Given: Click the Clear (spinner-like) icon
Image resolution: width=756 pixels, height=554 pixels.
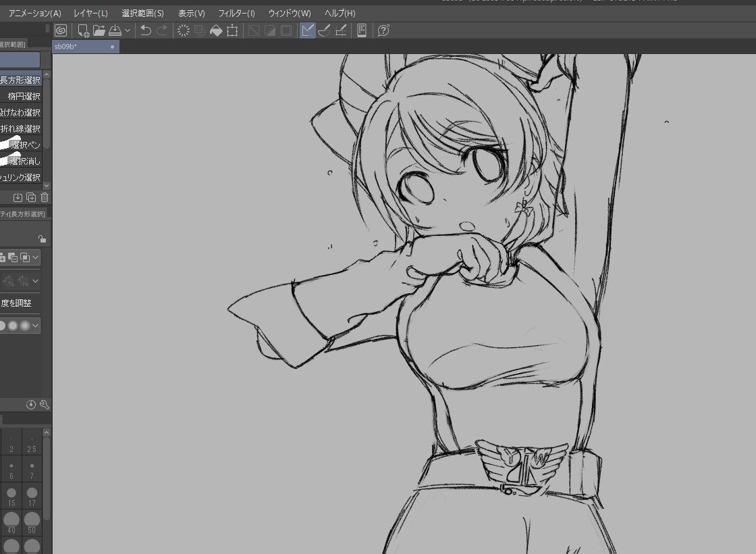Looking at the screenshot, I should click(x=183, y=31).
